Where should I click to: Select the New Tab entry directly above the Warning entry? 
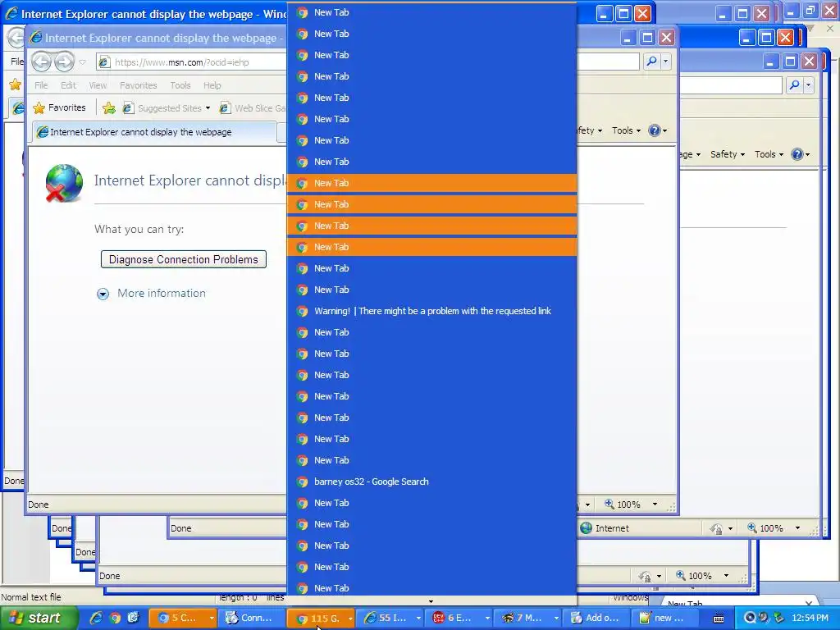[x=431, y=290]
